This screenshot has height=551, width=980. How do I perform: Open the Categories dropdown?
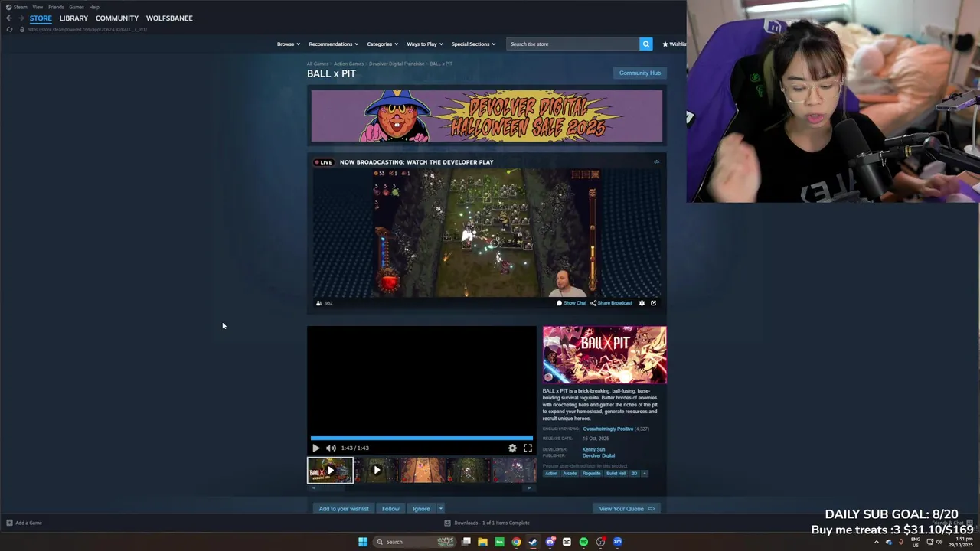(x=382, y=44)
